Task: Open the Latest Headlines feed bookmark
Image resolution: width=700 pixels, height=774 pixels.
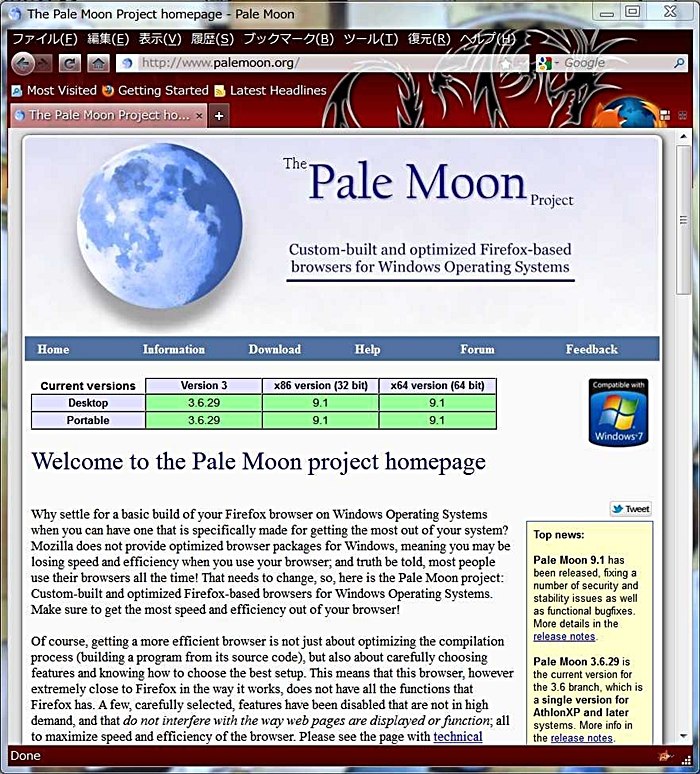Action: 271,90
